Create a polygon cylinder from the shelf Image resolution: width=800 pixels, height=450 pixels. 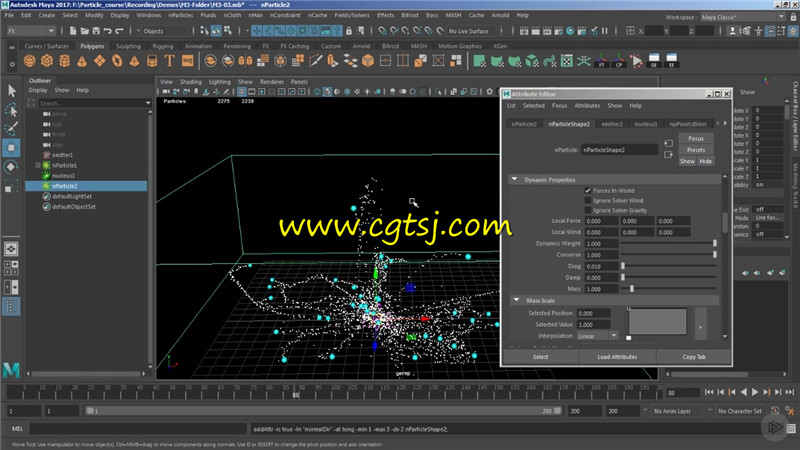point(64,61)
